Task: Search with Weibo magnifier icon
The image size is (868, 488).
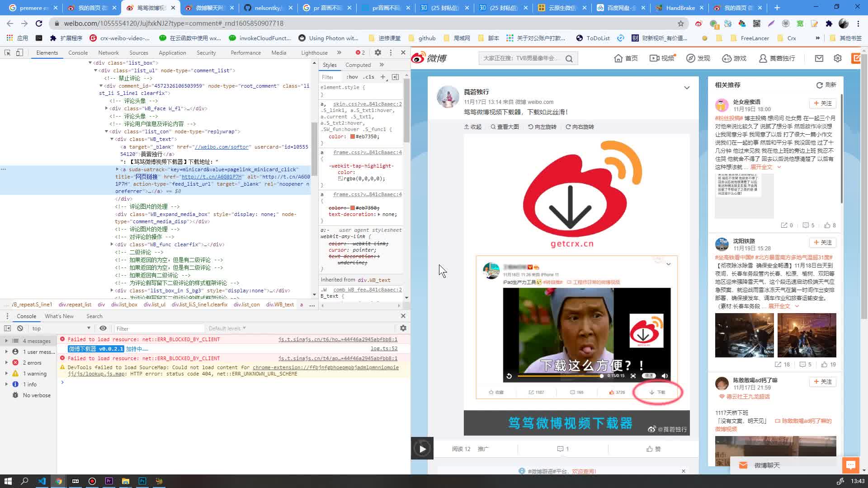Action: [x=569, y=59]
